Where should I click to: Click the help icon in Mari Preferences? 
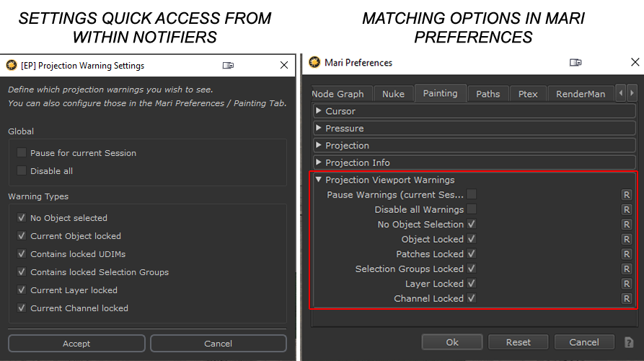click(628, 342)
